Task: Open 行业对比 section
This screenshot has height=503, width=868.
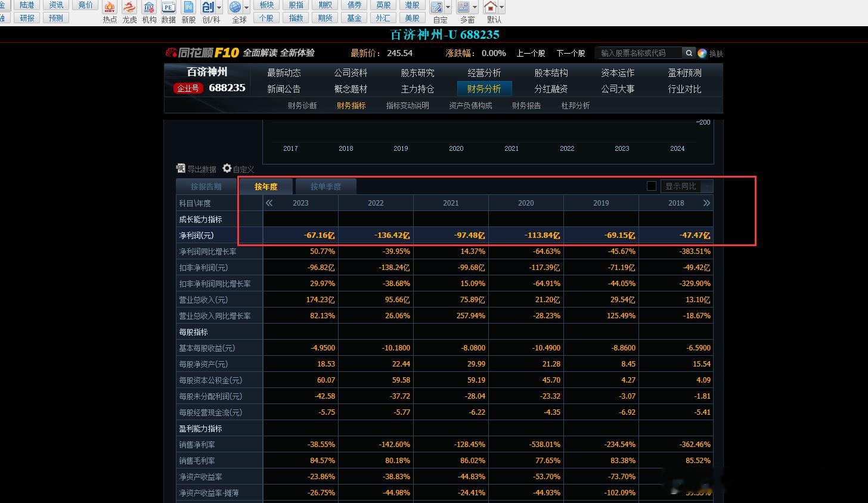Action: pos(684,89)
